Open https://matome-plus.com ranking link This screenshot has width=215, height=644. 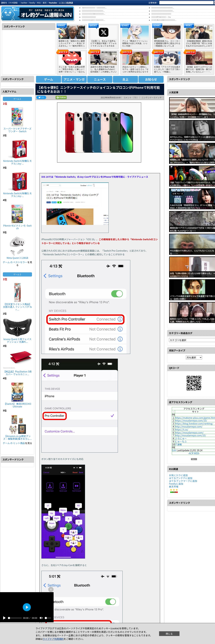click(195, 418)
